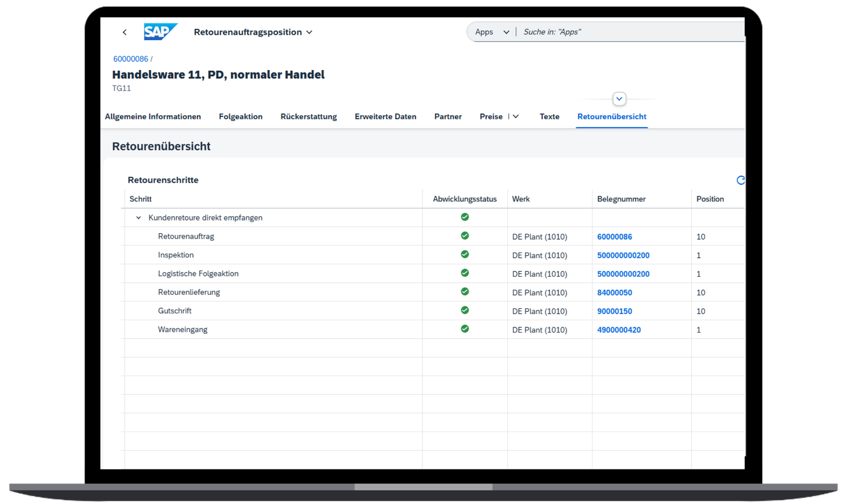Switch to Rückerstattung tab
849x504 pixels.
309,116
